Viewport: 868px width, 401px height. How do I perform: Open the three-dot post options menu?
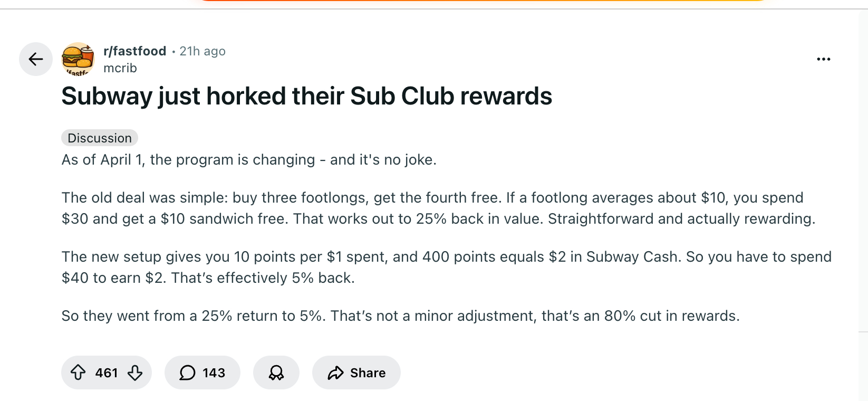[x=823, y=59]
